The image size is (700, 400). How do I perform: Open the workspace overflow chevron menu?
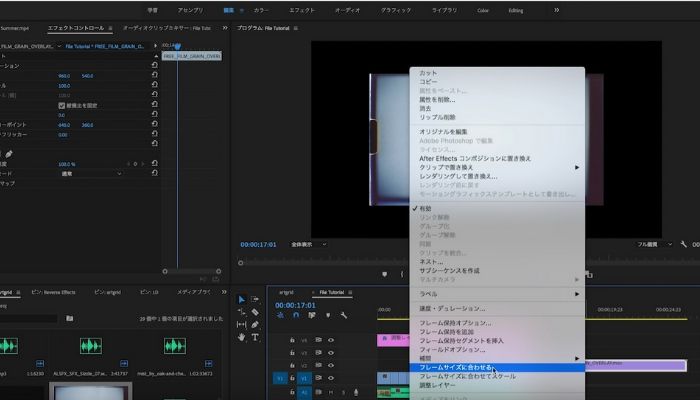tap(556, 10)
